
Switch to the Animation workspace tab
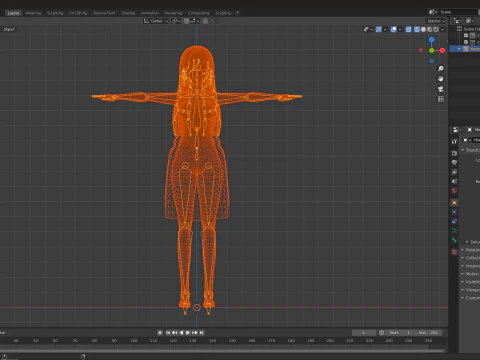pyautogui.click(x=150, y=13)
